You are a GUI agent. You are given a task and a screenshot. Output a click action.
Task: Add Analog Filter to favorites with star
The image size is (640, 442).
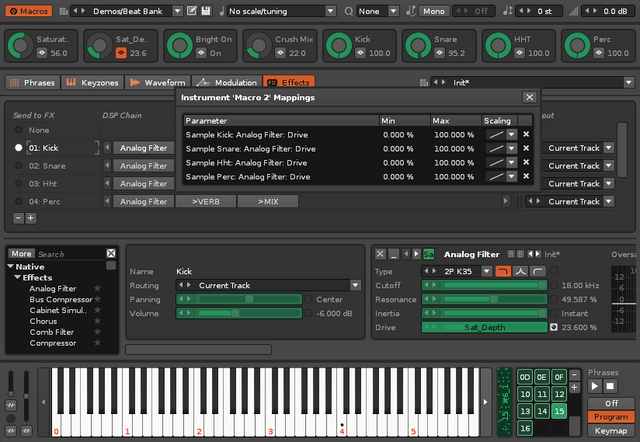coord(98,289)
